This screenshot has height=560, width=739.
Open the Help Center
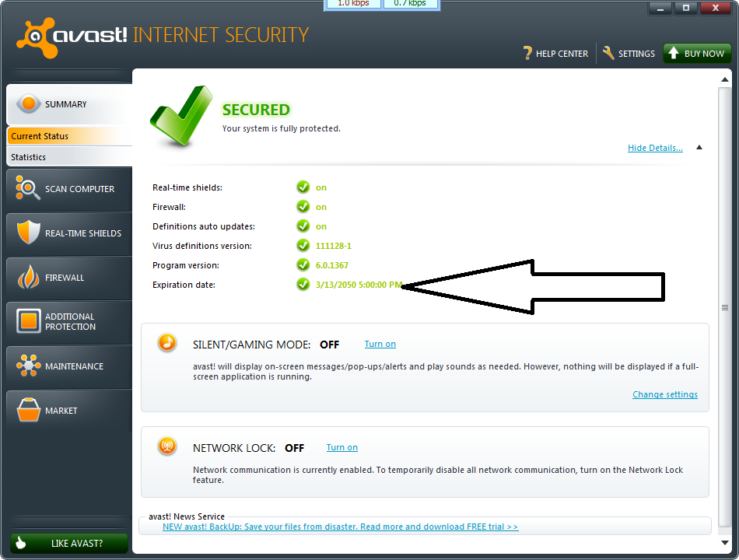click(556, 53)
